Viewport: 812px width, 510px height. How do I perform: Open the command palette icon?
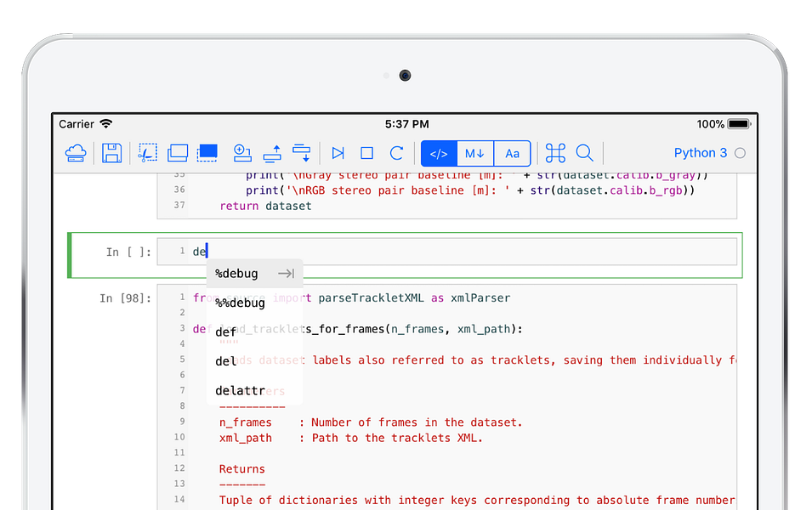[x=556, y=153]
